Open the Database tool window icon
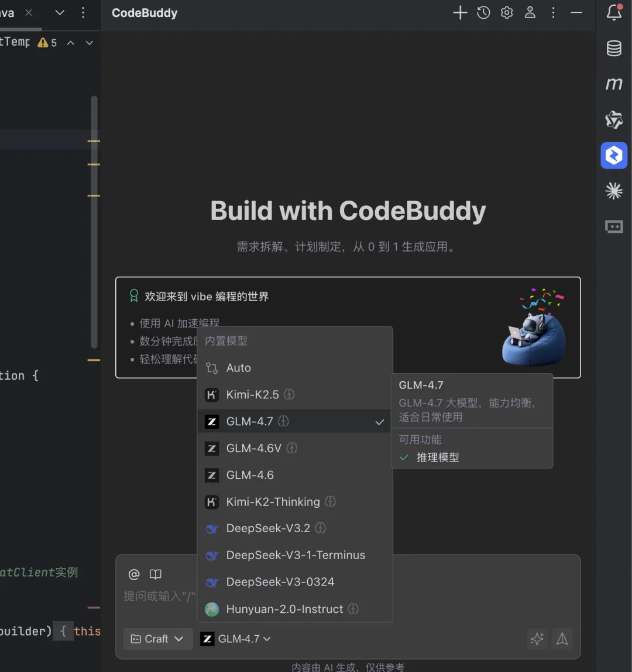 click(x=614, y=49)
